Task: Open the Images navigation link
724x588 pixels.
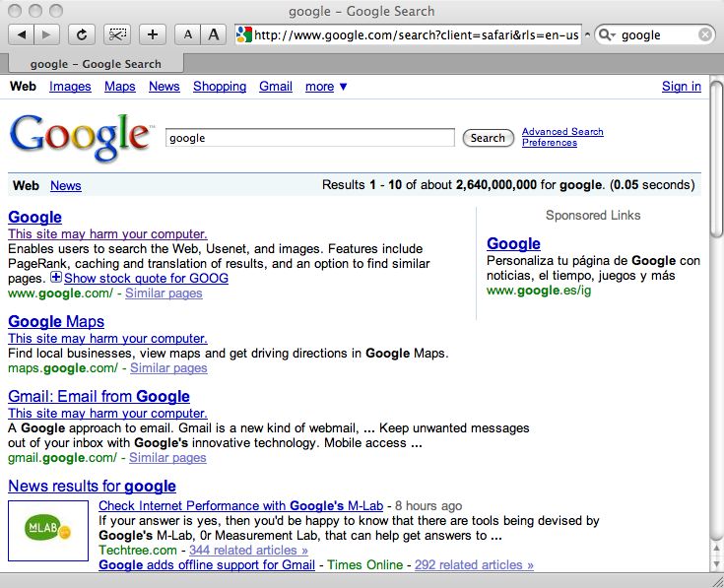Action: (x=70, y=87)
